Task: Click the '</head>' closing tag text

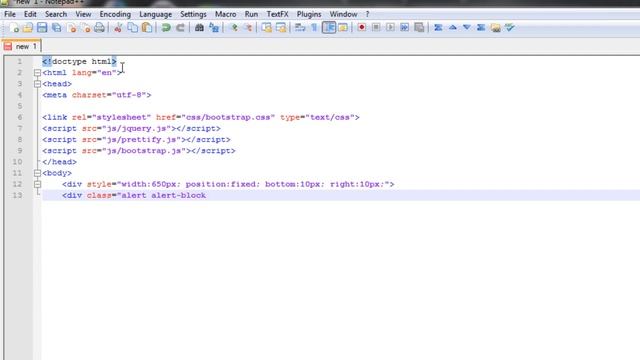Action: (x=59, y=162)
